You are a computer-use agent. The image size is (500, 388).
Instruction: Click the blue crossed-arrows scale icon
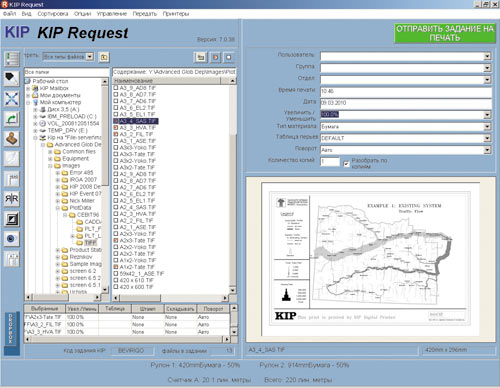[x=12, y=99]
